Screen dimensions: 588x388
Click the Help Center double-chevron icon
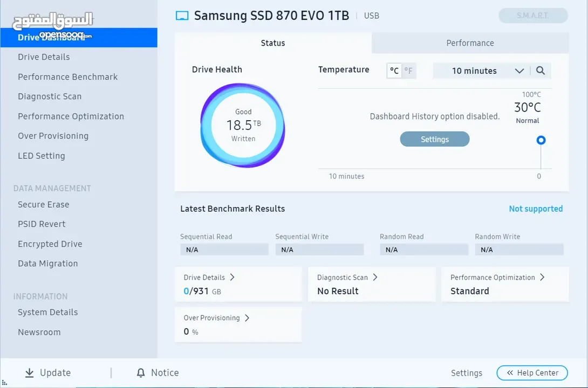tap(510, 373)
